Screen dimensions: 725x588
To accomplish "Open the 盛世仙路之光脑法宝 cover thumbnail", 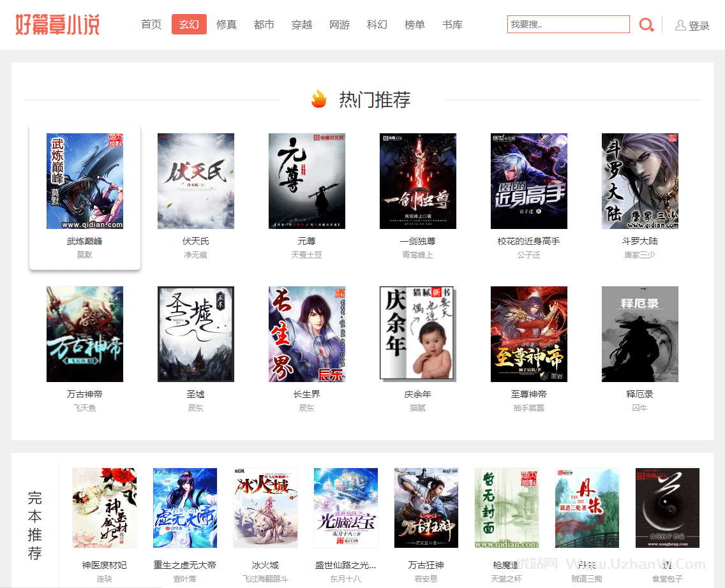I will pyautogui.click(x=346, y=508).
